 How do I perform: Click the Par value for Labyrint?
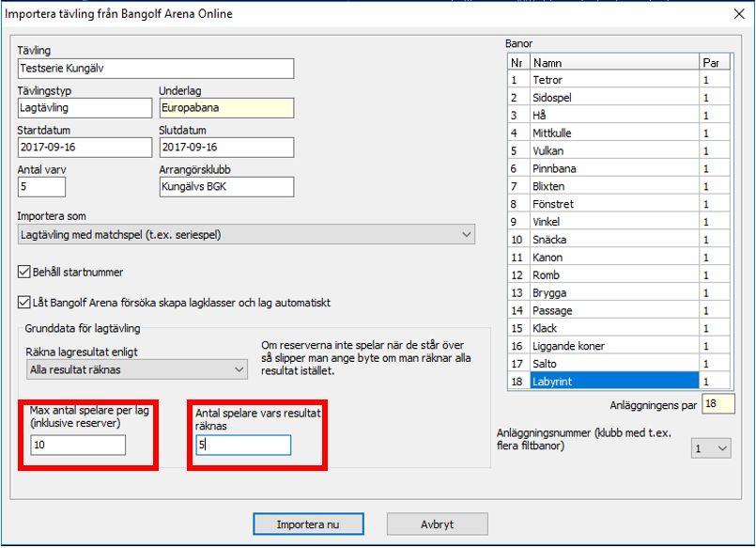click(x=715, y=382)
